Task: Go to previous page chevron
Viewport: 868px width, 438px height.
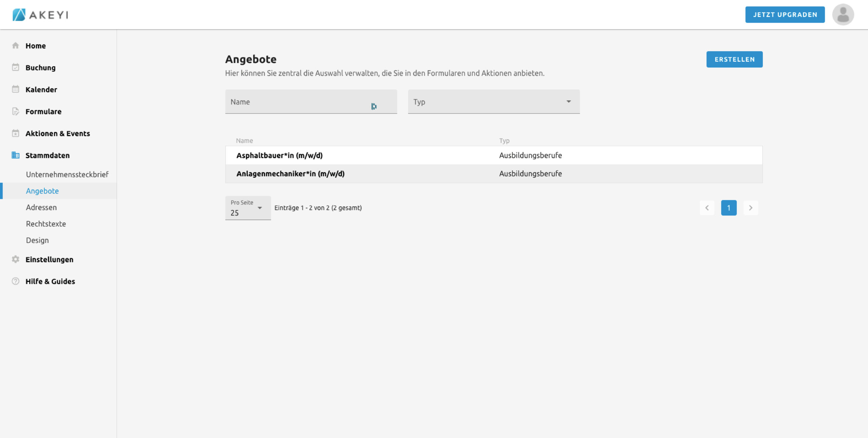Action: coord(707,208)
